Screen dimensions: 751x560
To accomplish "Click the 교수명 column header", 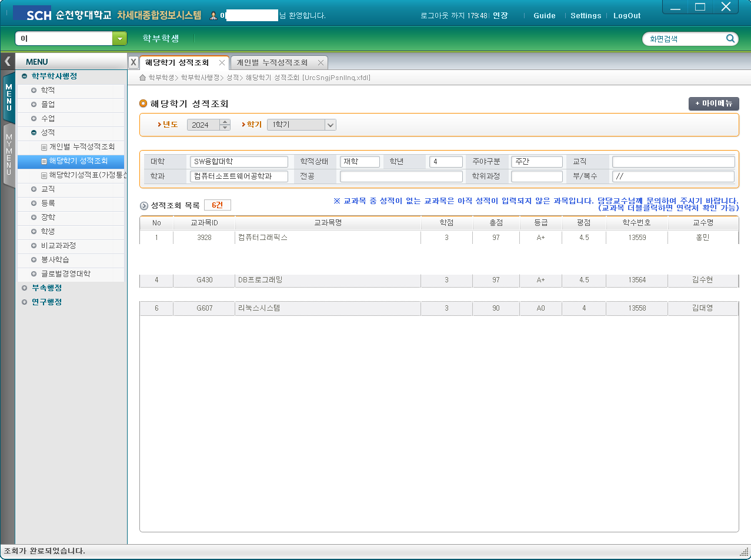I will (x=703, y=223).
